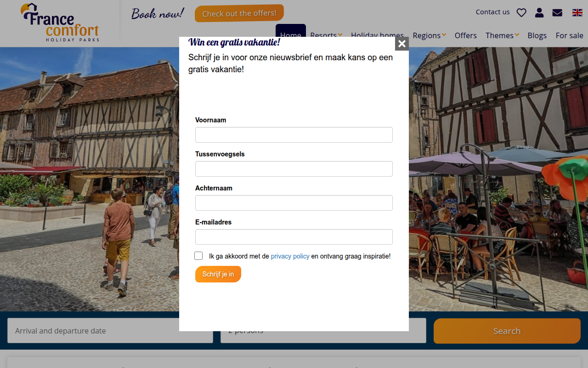Screen dimensions: 588x368
Task: Open the Offers menu item
Action: (x=466, y=35)
